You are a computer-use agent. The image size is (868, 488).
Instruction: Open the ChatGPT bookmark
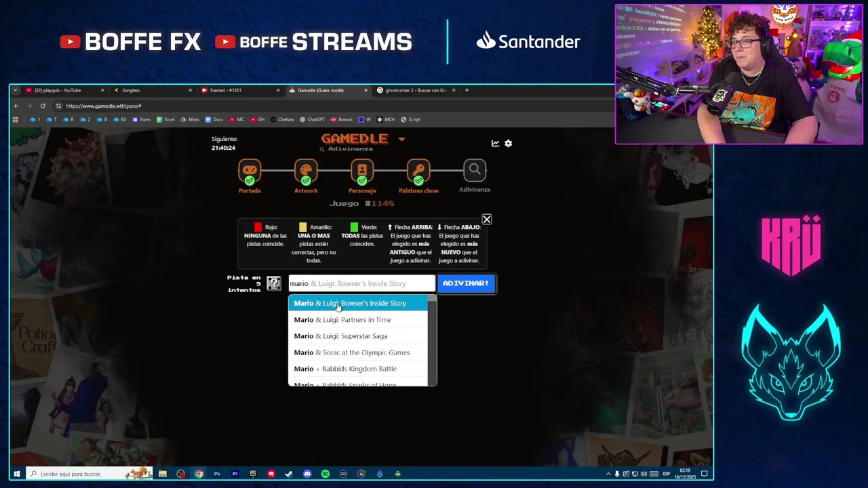click(x=312, y=119)
